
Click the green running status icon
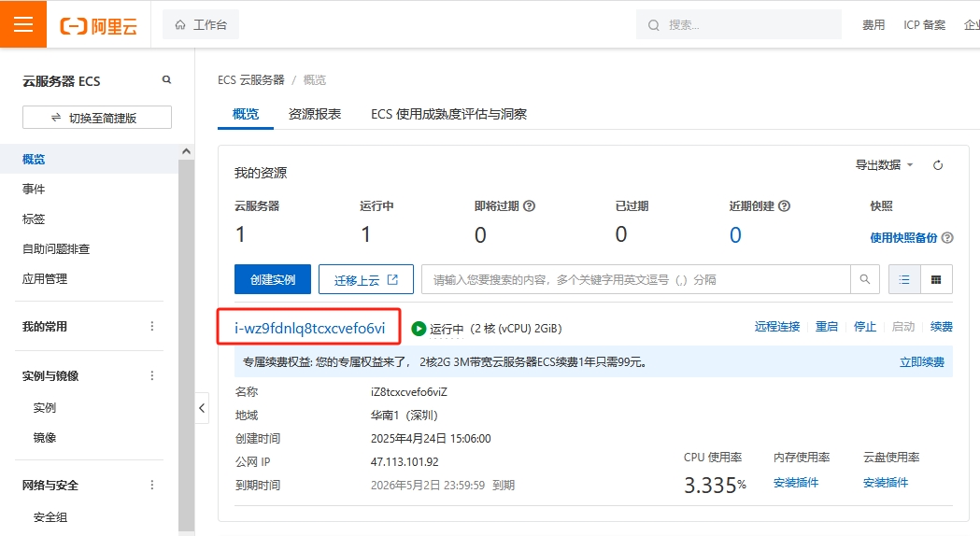(x=419, y=329)
